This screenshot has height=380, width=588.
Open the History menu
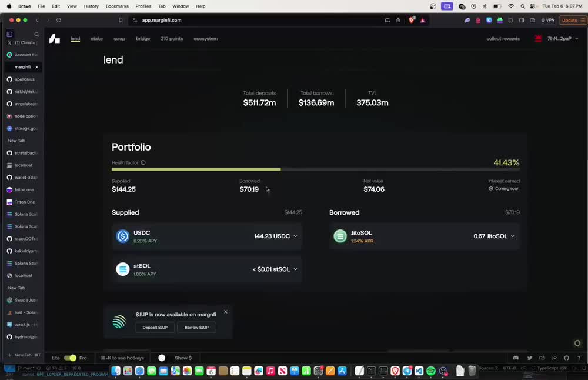click(x=91, y=6)
